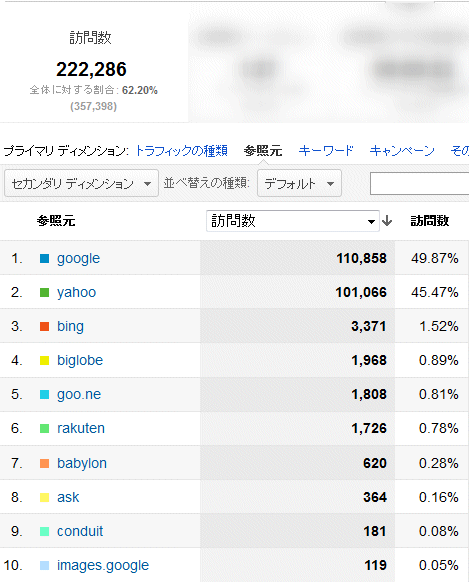Select the 参照元 dimension tab
The height and width of the screenshot is (582, 469).
coord(263,151)
